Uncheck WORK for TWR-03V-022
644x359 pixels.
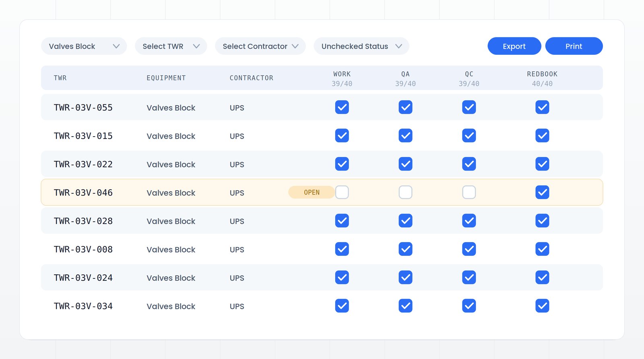pyautogui.click(x=342, y=164)
